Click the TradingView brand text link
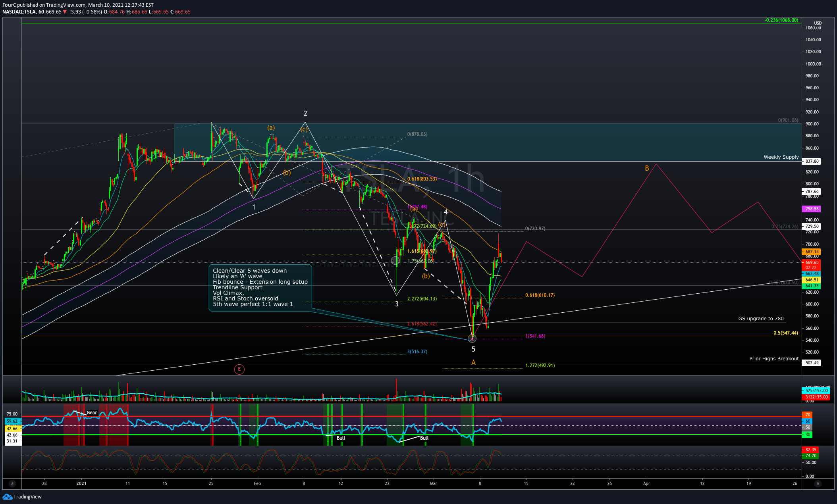The width and height of the screenshot is (837, 504). pyautogui.click(x=27, y=496)
